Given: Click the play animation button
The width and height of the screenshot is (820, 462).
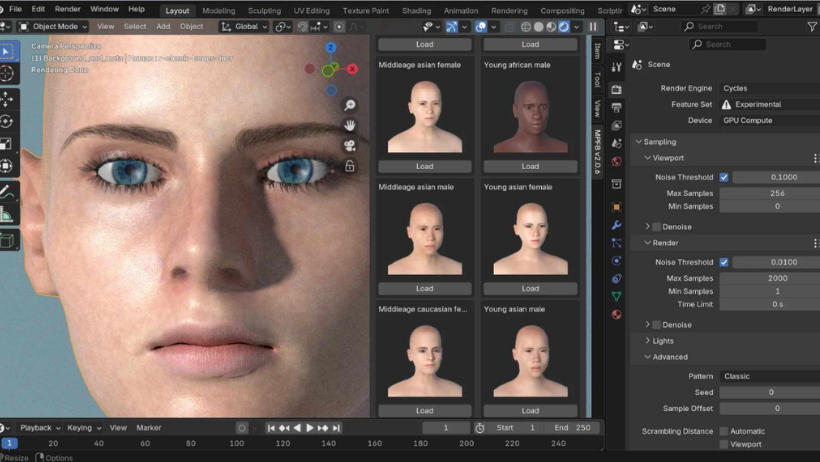Looking at the screenshot, I should [310, 428].
